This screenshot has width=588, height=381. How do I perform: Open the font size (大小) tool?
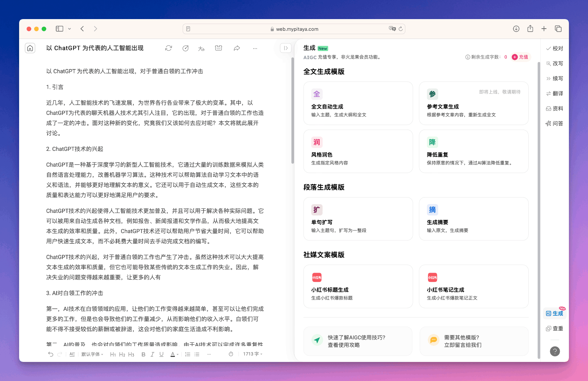[201, 48]
